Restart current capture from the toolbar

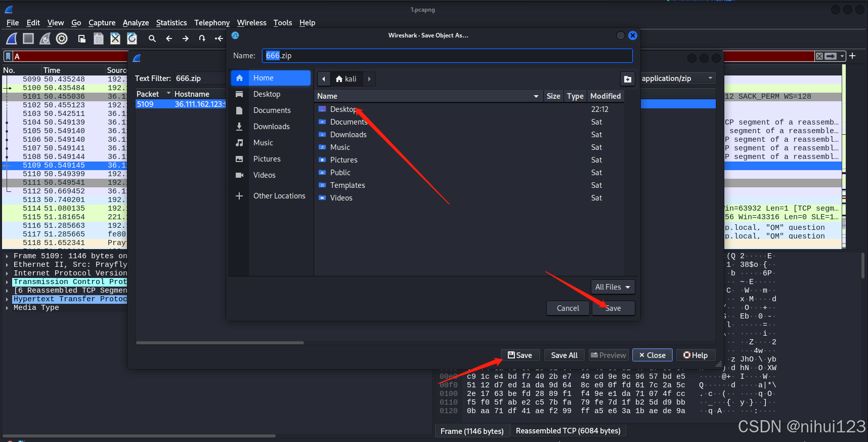(45, 38)
